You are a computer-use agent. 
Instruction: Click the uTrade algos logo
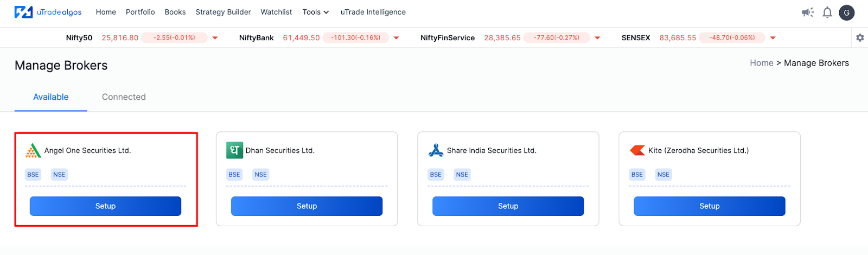pos(48,12)
